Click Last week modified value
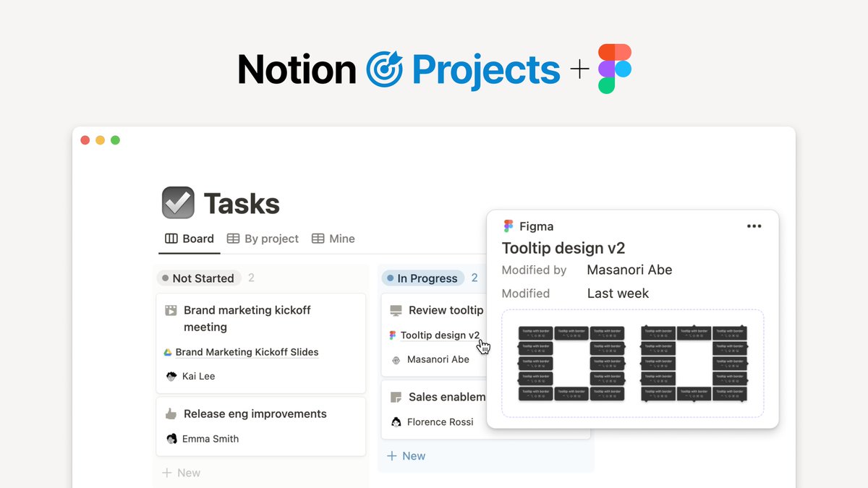868x488 pixels. [618, 294]
